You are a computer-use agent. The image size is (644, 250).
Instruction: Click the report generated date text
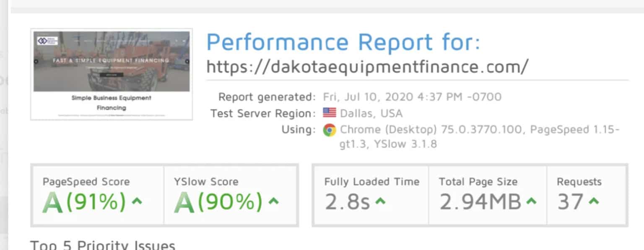412,97
